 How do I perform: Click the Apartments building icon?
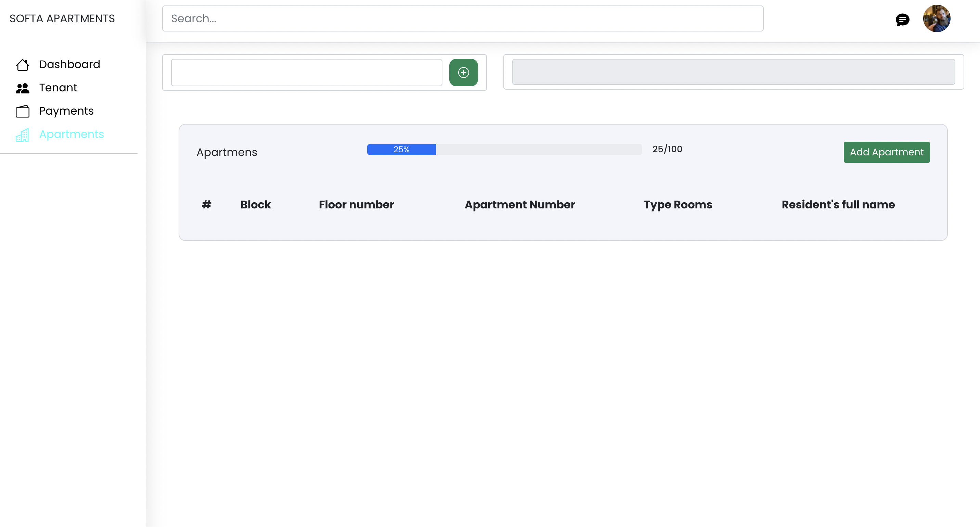click(23, 135)
